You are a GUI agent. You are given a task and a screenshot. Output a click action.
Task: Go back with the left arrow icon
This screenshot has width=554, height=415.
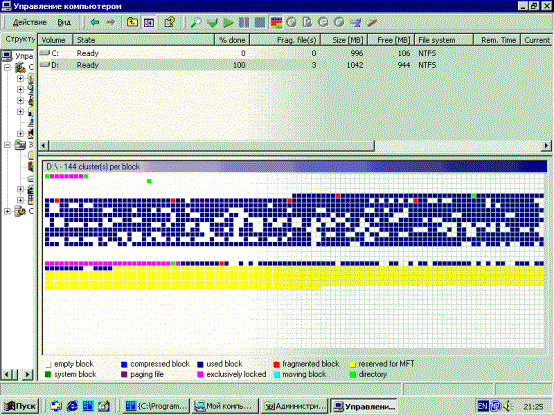tap(95, 23)
